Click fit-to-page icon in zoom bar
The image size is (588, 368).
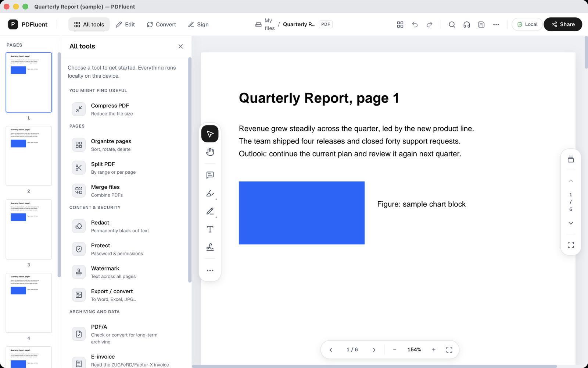pyautogui.click(x=449, y=350)
